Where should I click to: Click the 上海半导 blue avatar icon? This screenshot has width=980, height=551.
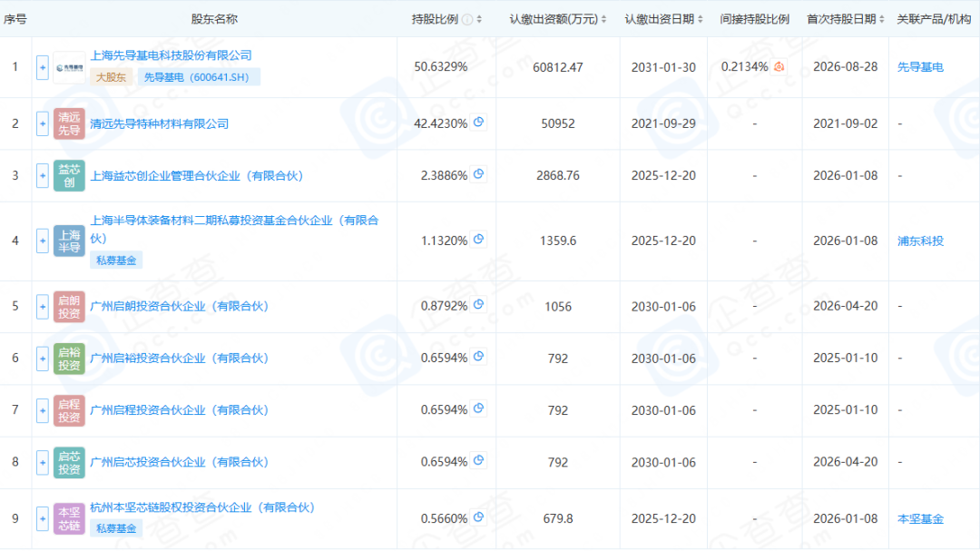pyautogui.click(x=69, y=241)
